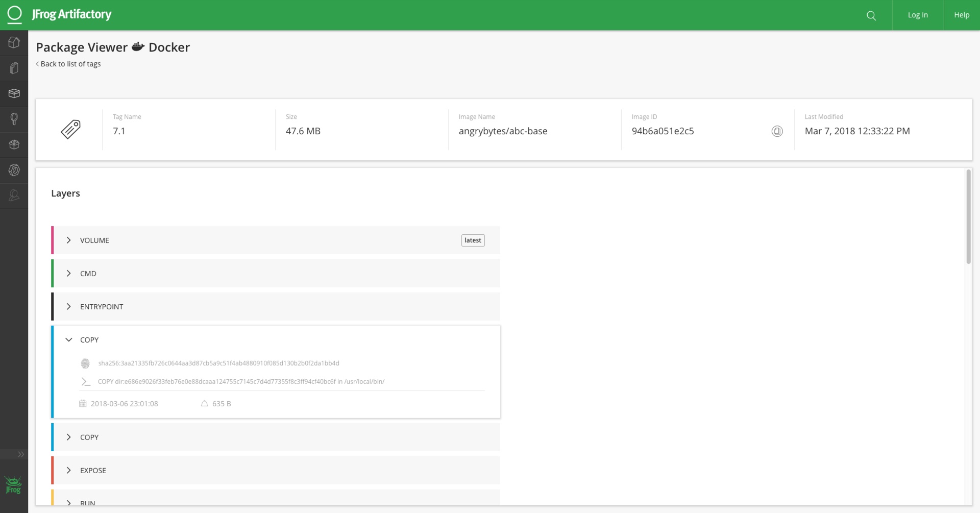
Task: Select the user profile icon in sidebar
Action: (x=14, y=195)
